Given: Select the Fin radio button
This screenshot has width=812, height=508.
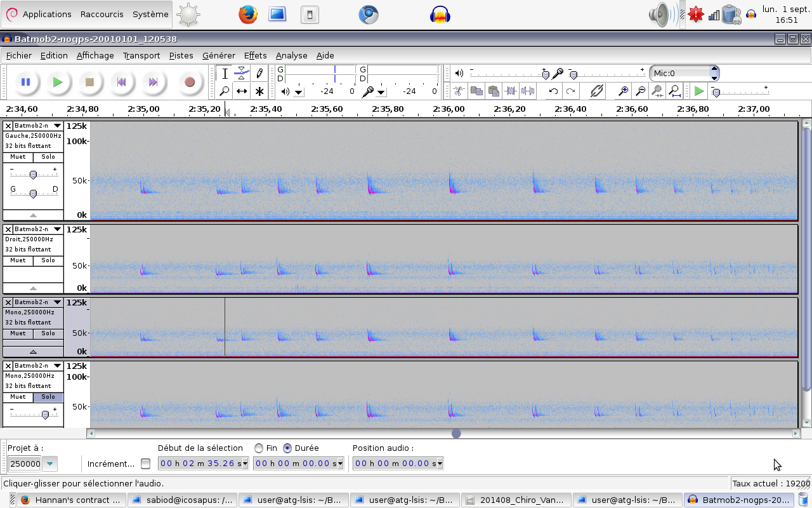Looking at the screenshot, I should pos(259,448).
